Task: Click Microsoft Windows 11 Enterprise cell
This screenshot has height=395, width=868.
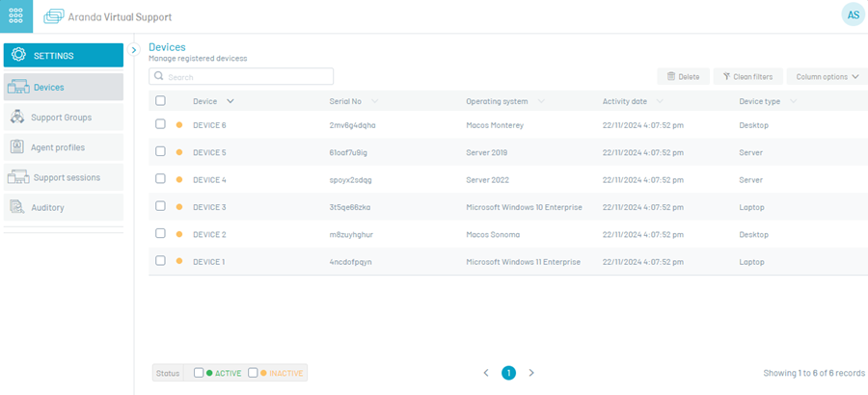Action: click(x=523, y=262)
